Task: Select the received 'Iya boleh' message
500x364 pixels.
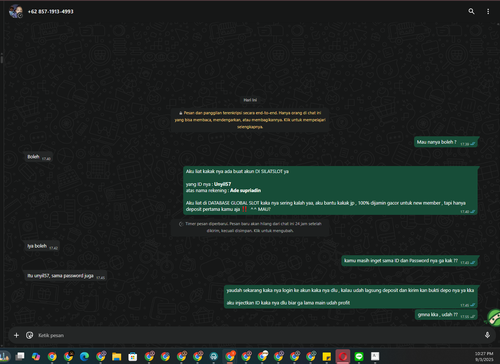Action: pyautogui.click(x=42, y=246)
